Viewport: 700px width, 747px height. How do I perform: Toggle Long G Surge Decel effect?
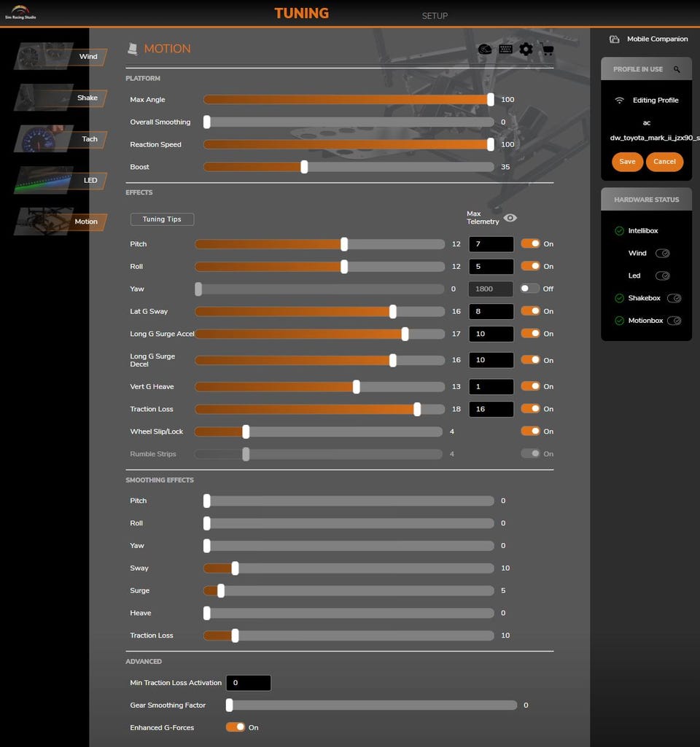click(530, 360)
